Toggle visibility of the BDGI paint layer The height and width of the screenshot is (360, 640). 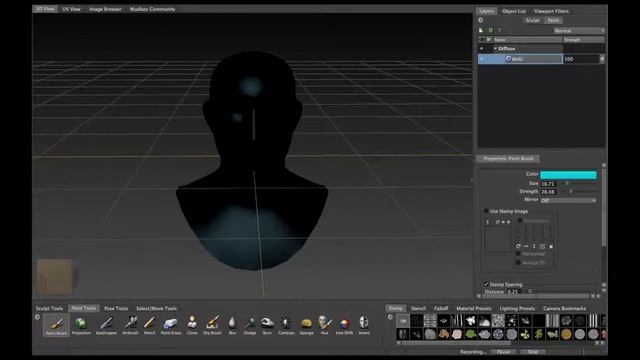(482, 59)
